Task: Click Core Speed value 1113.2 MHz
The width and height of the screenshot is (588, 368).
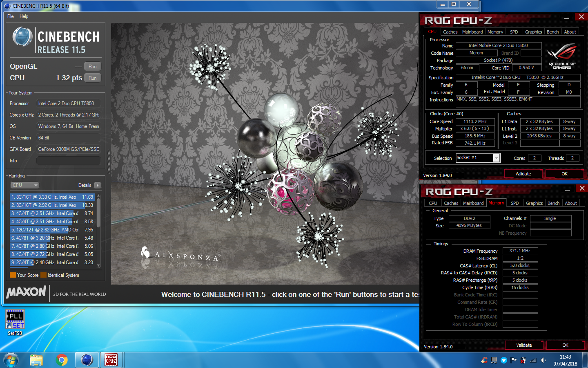Action: [x=475, y=121]
